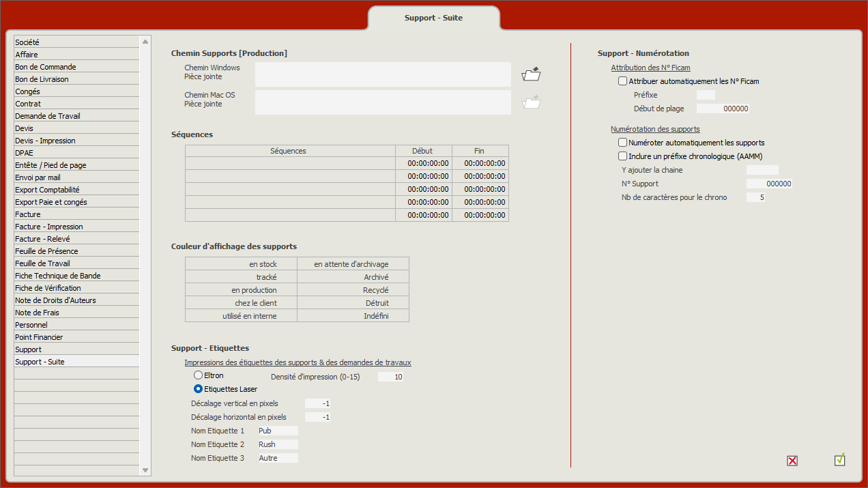The height and width of the screenshot is (488, 868).
Task: Select the Support - Suite tab
Action: [433, 18]
